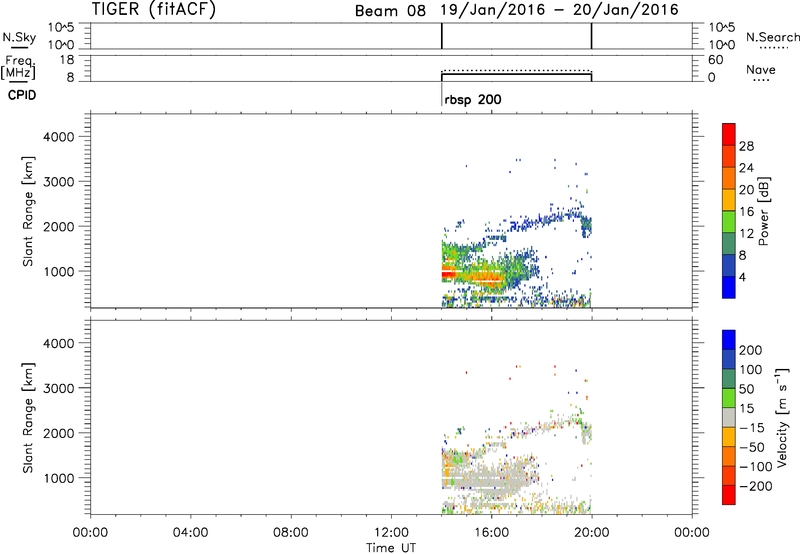Click the velocity colorbar tick value 200
Viewport: 800px width, 554px height.
(751, 350)
